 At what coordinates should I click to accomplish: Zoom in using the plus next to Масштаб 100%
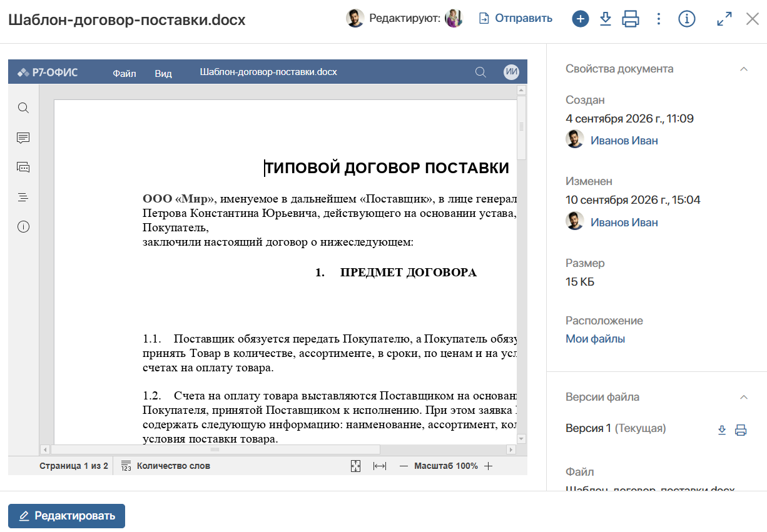click(x=489, y=466)
